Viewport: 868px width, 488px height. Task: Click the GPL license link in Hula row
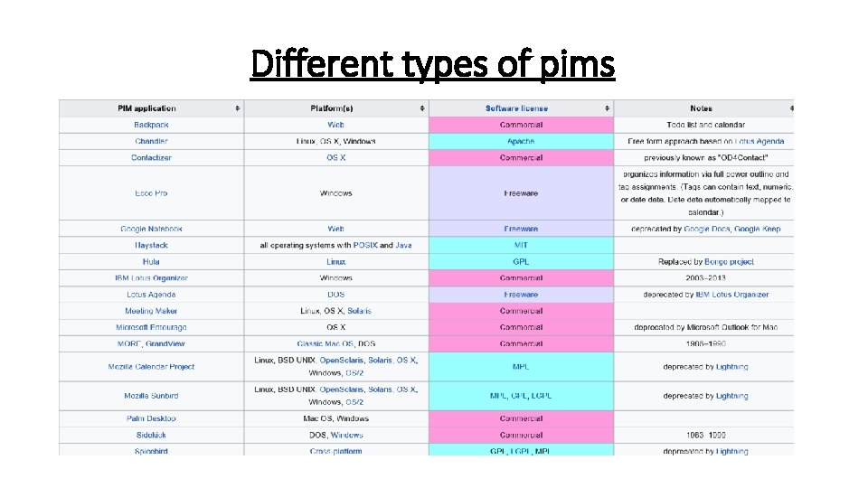521,262
